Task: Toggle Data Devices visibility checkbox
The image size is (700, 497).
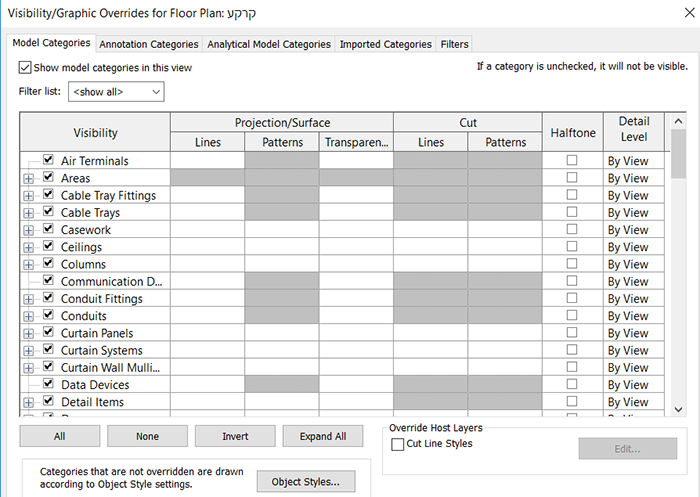Action: tap(48, 384)
